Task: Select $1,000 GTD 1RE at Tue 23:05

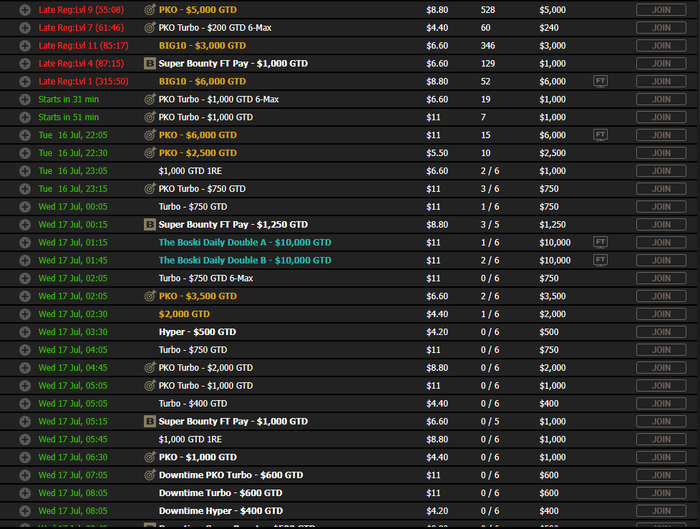Action: [x=190, y=171]
